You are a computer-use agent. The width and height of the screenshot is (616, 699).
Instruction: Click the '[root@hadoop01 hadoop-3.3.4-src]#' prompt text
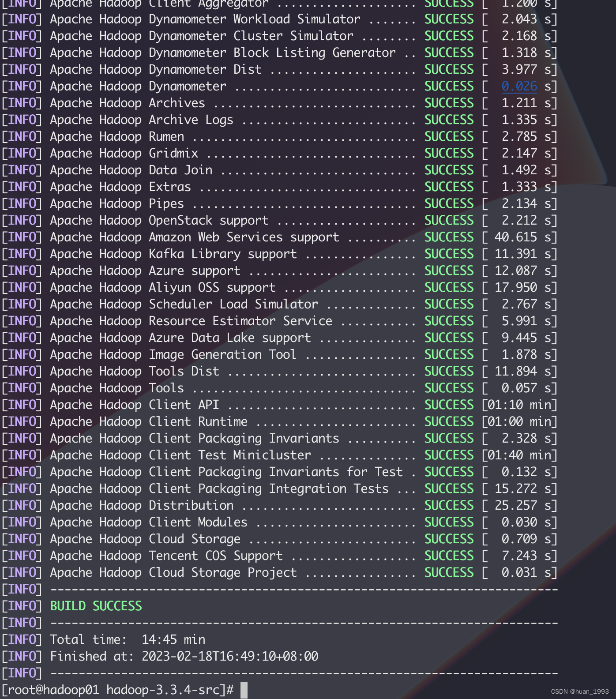pyautogui.click(x=117, y=690)
